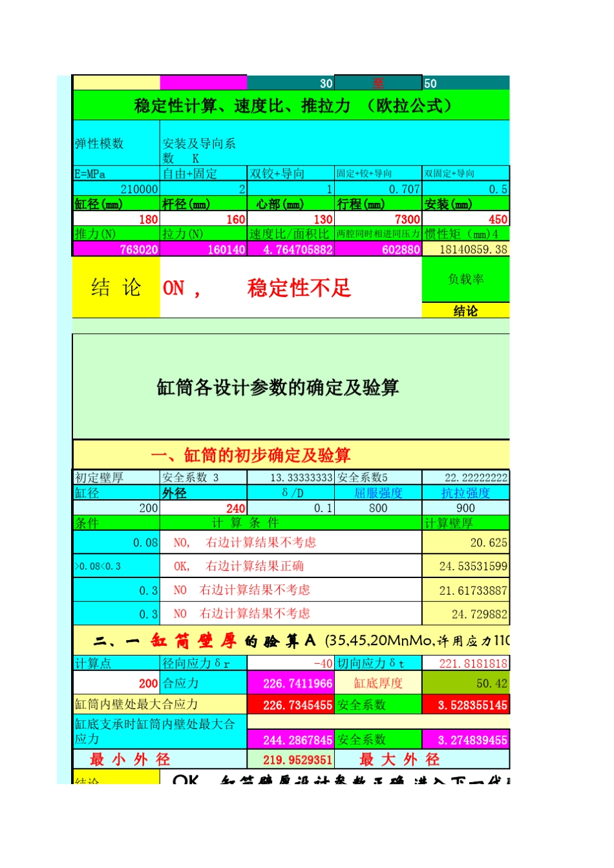
Task: Click the 双铰+导向 header cell
Action: 291,173
